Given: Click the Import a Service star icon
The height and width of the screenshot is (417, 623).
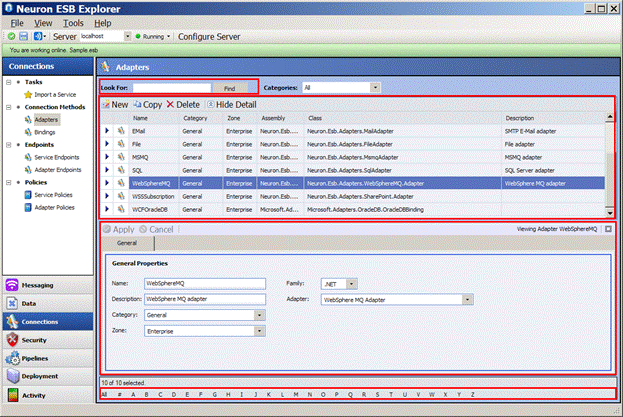Looking at the screenshot, I should [28, 95].
